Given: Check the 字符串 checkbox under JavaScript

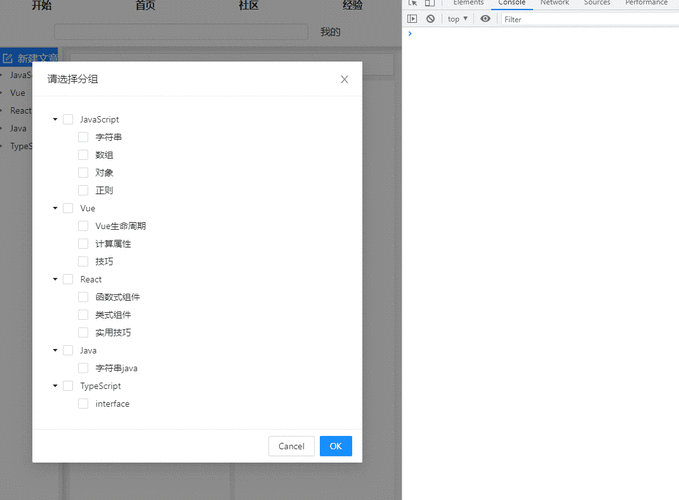Looking at the screenshot, I should click(84, 137).
